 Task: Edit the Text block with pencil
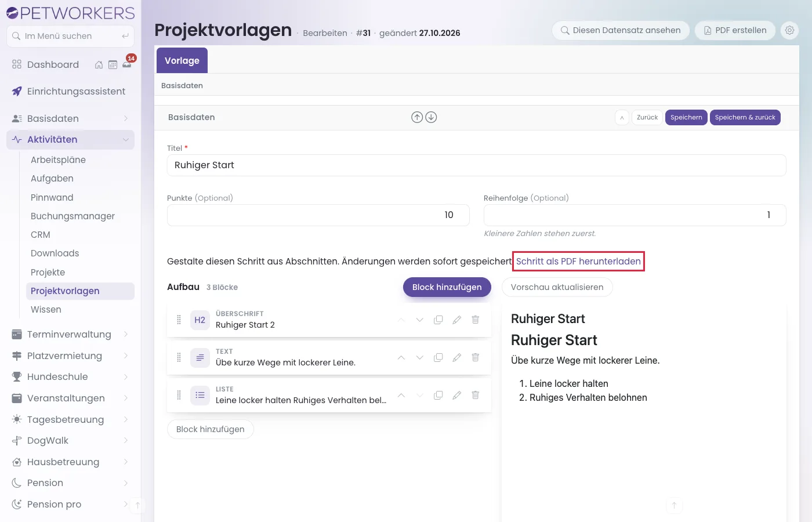pyautogui.click(x=457, y=358)
